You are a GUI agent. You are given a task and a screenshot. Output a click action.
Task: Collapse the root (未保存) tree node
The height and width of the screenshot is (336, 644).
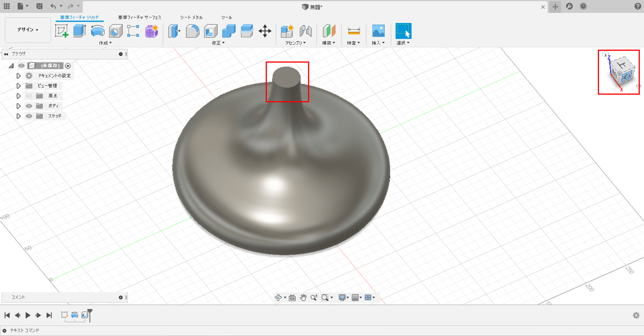point(11,66)
